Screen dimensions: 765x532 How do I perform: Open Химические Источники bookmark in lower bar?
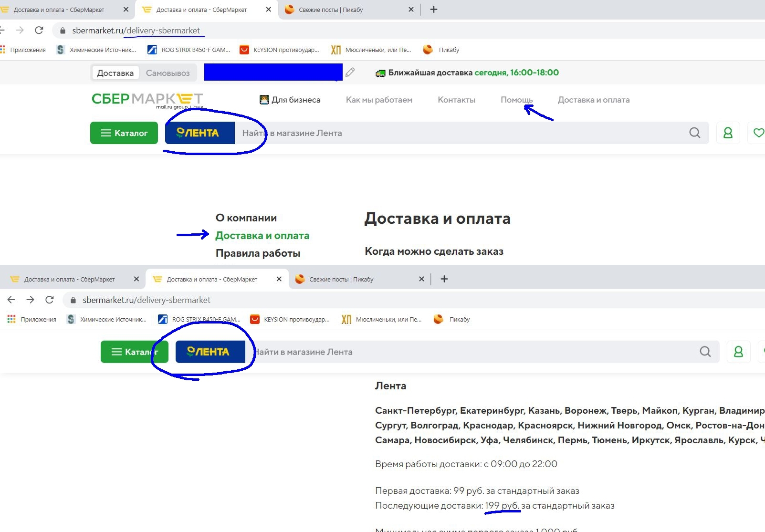click(x=106, y=319)
